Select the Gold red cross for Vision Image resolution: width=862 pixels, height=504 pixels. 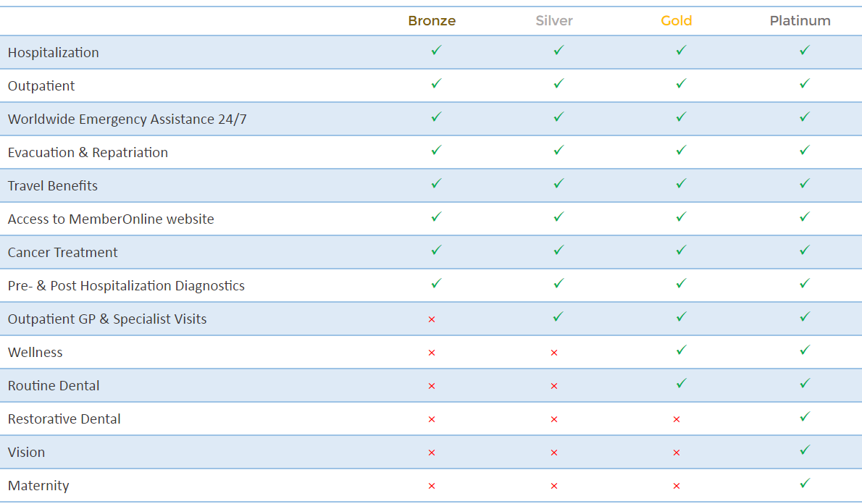pos(677,453)
